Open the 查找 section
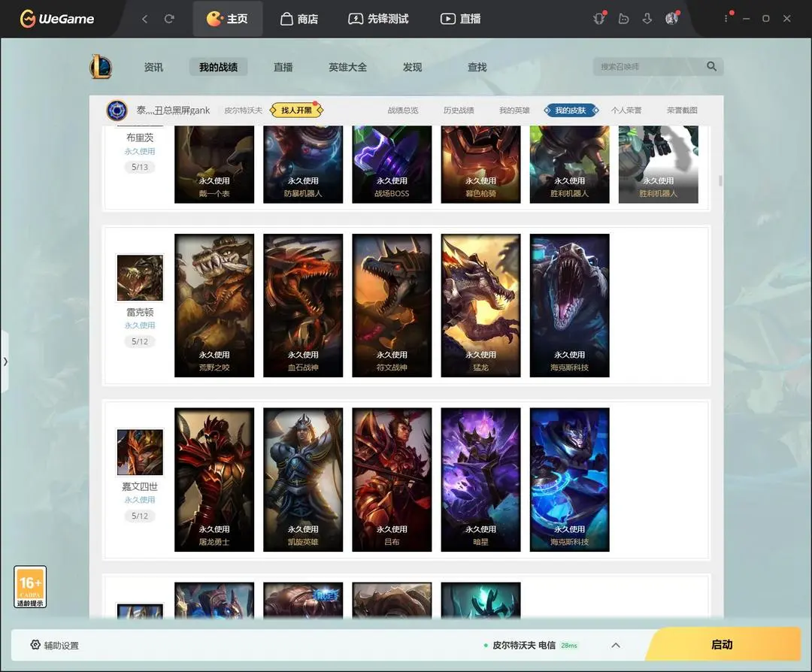The width and height of the screenshot is (812, 672). click(477, 68)
